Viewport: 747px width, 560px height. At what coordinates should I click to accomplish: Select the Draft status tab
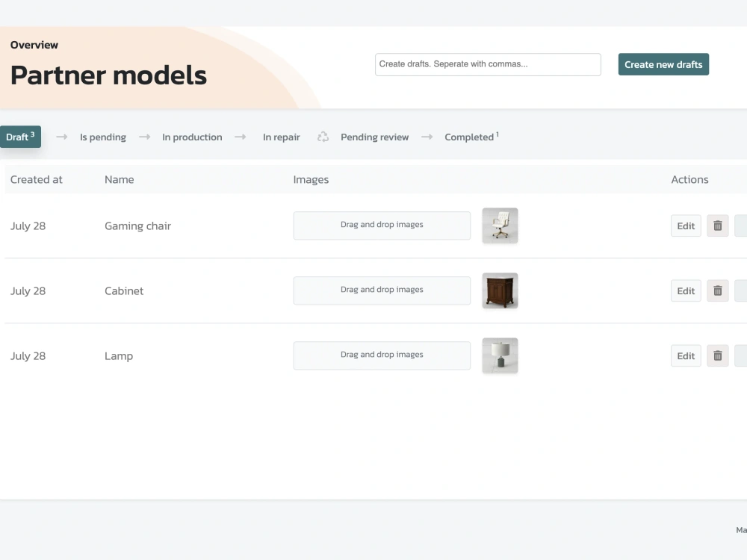pyautogui.click(x=20, y=137)
